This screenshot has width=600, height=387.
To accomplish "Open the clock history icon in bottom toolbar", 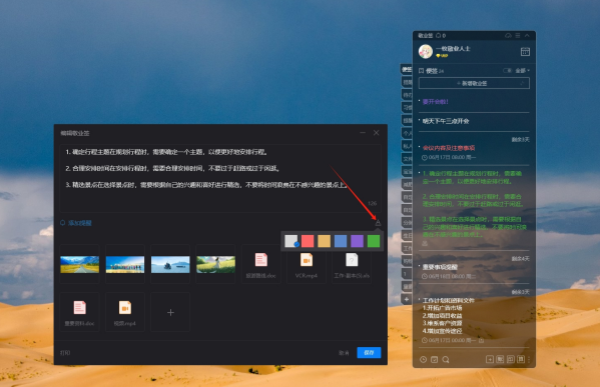I will [x=423, y=359].
